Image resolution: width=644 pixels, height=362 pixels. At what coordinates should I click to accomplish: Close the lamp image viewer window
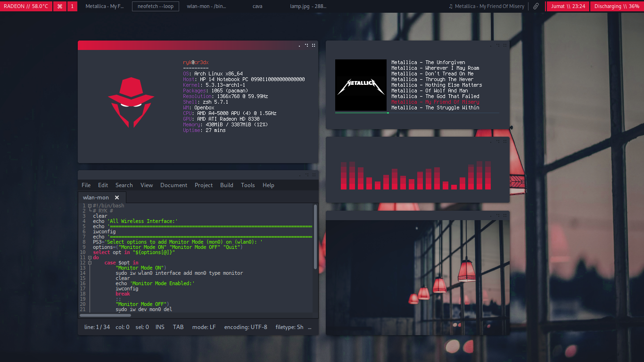[505, 215]
